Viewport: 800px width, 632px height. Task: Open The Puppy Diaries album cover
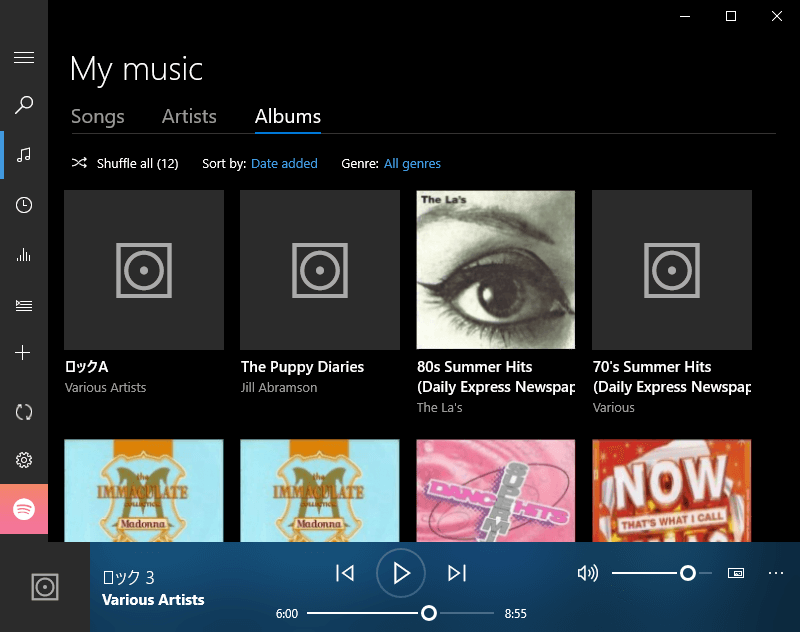click(x=320, y=270)
